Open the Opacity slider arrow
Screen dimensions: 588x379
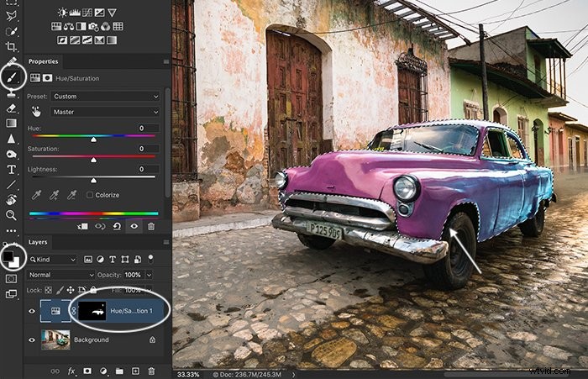point(149,275)
